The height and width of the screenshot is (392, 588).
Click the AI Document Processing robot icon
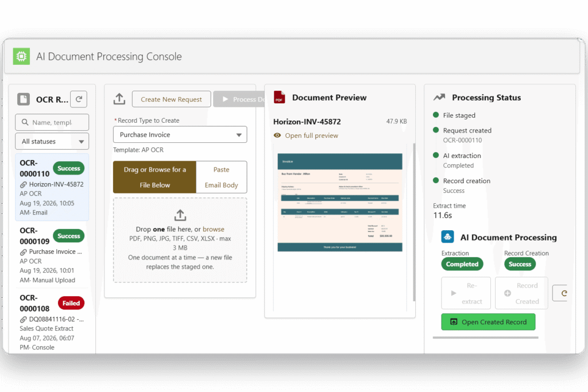(x=447, y=237)
